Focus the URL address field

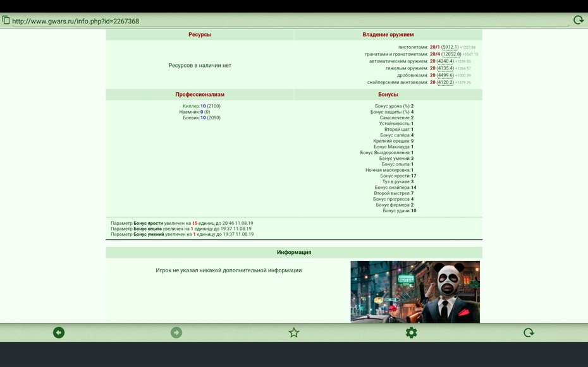290,21
